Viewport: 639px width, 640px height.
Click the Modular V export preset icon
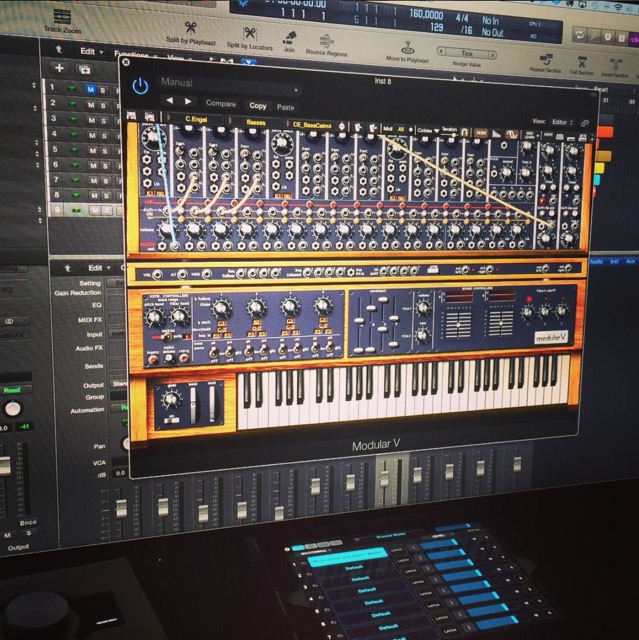(373, 129)
